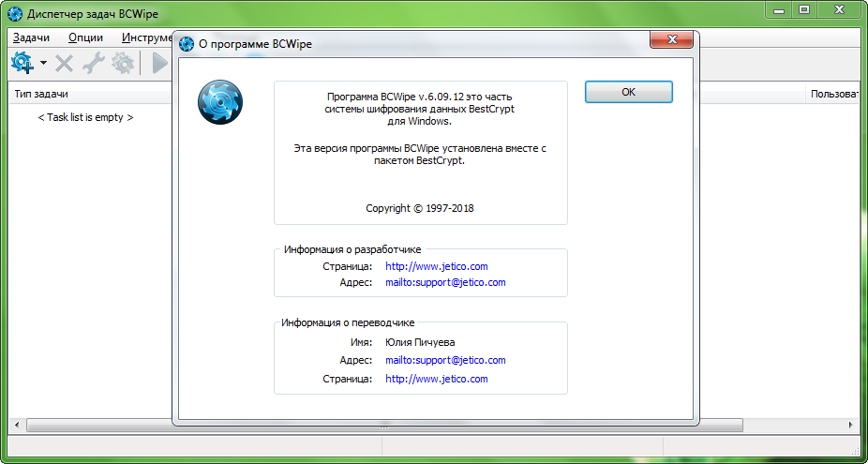
Task: Click developer mailto:support@jetico.com link
Action: (x=445, y=282)
